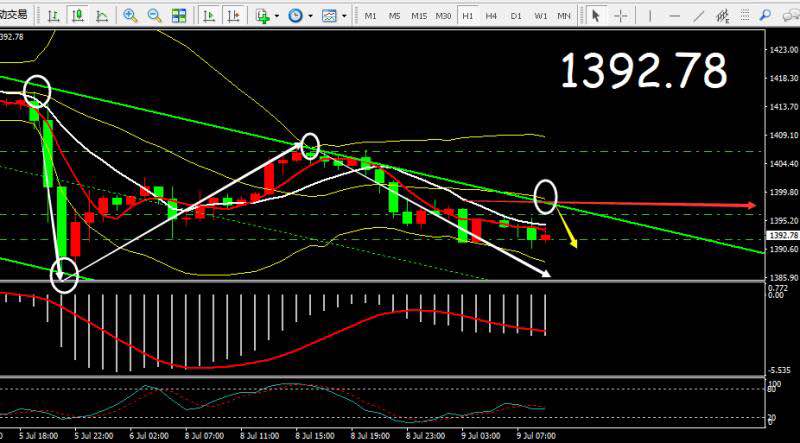
Task: Select M1 timeframe
Action: [370, 16]
